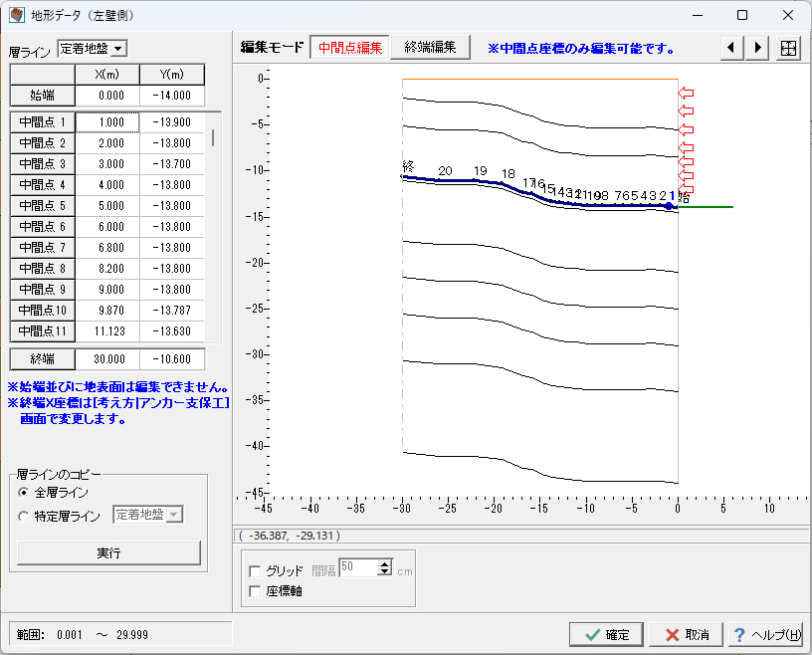Click the Y(m) column header

[x=172, y=75]
